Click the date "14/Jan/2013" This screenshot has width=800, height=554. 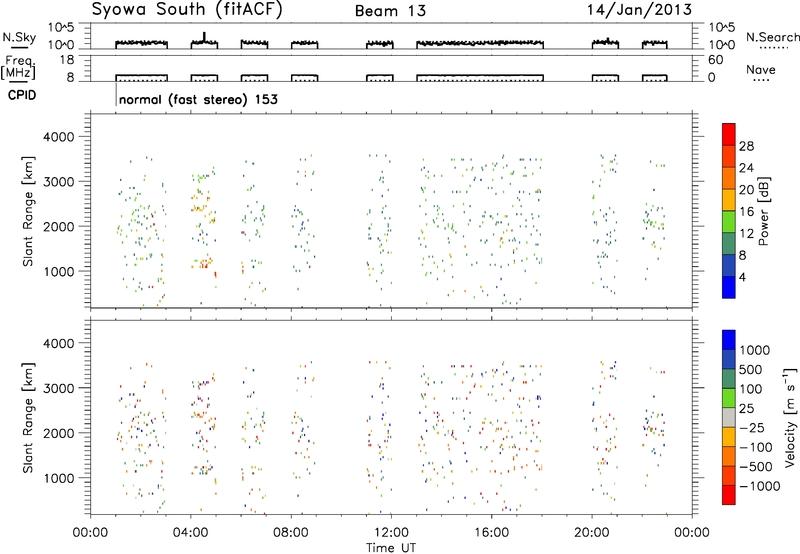[x=639, y=10]
